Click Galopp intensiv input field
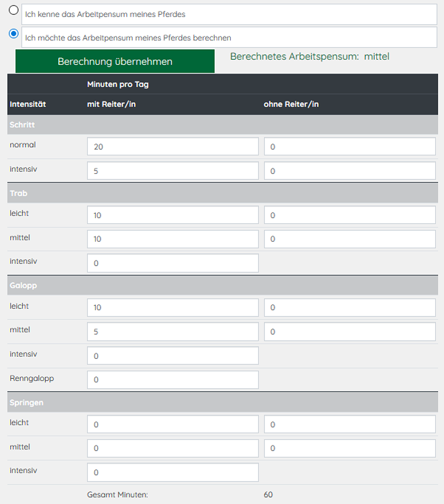 coord(173,356)
